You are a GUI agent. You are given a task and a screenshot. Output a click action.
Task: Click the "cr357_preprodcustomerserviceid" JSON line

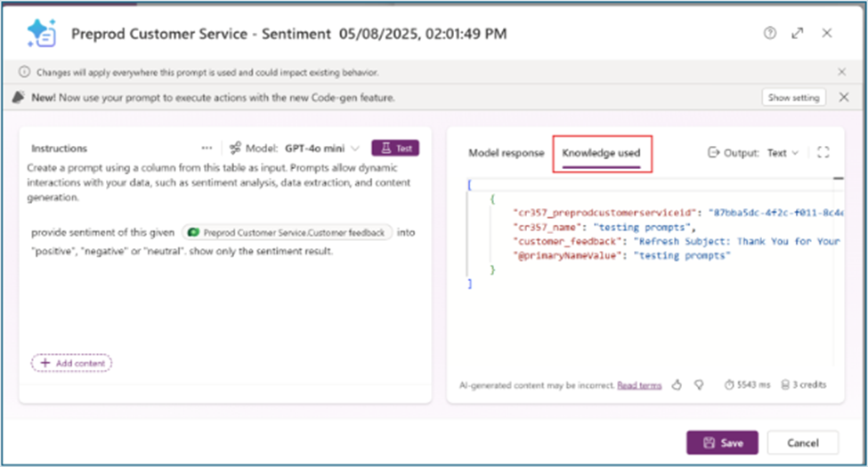pyautogui.click(x=678, y=213)
